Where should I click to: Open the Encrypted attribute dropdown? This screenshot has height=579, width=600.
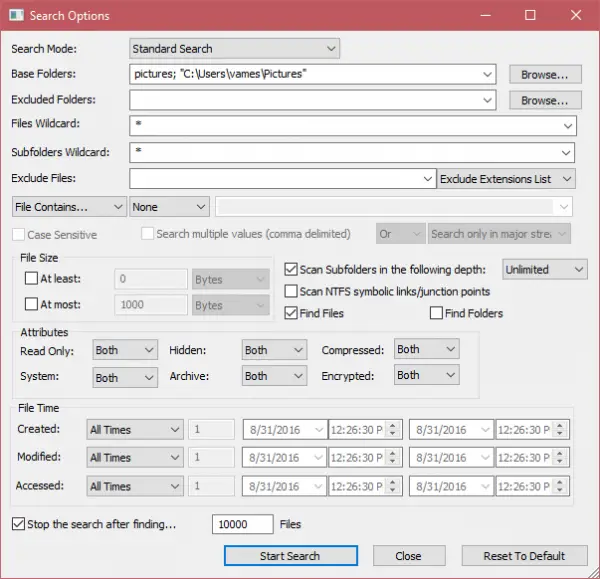tap(425, 375)
